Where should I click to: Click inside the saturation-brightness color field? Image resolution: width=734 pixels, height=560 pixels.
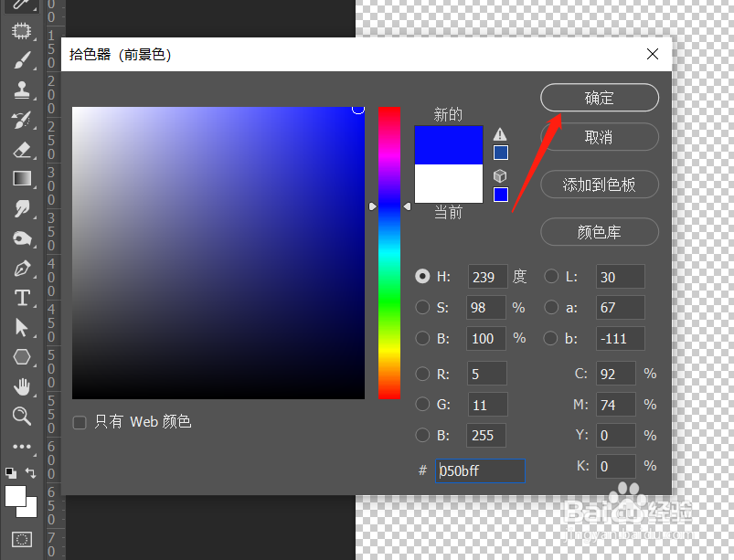[218, 253]
